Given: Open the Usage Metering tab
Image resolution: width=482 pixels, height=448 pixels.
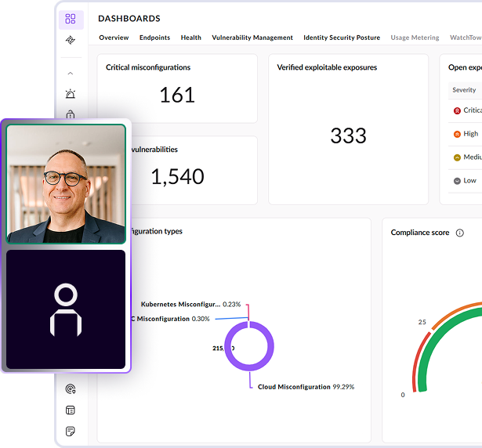Looking at the screenshot, I should click(x=415, y=38).
